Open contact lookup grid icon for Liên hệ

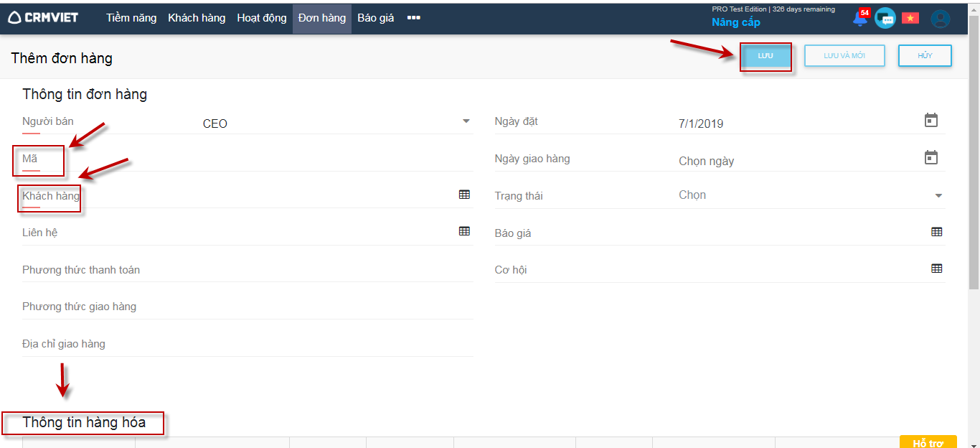[x=464, y=231]
